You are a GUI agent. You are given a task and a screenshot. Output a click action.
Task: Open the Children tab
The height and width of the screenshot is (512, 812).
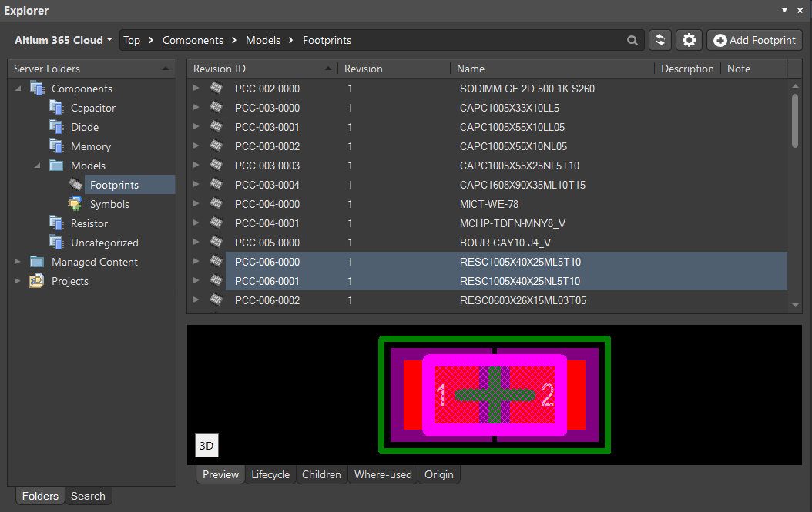tap(321, 475)
